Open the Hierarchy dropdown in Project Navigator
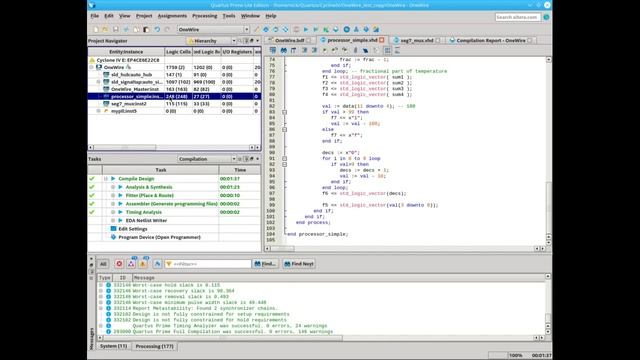This screenshot has height=360, width=640. [x=211, y=41]
